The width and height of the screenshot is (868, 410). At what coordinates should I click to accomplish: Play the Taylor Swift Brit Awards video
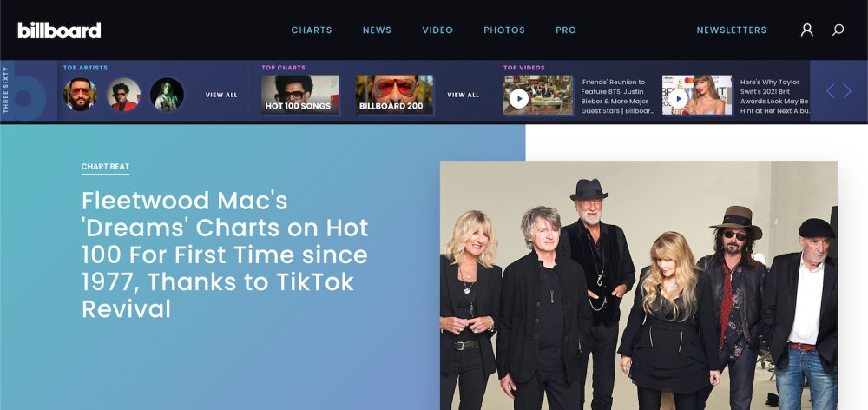click(678, 99)
